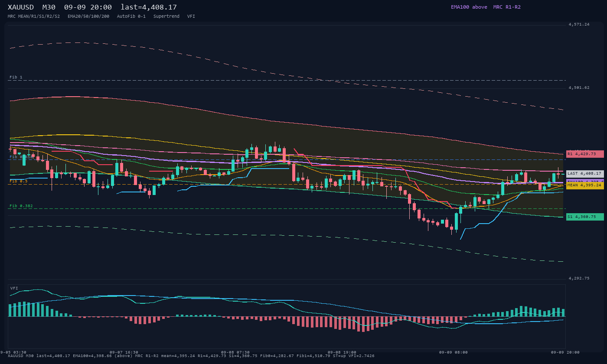Click the 09-07 16:30 time axis label
607x364 pixels.
124,352
